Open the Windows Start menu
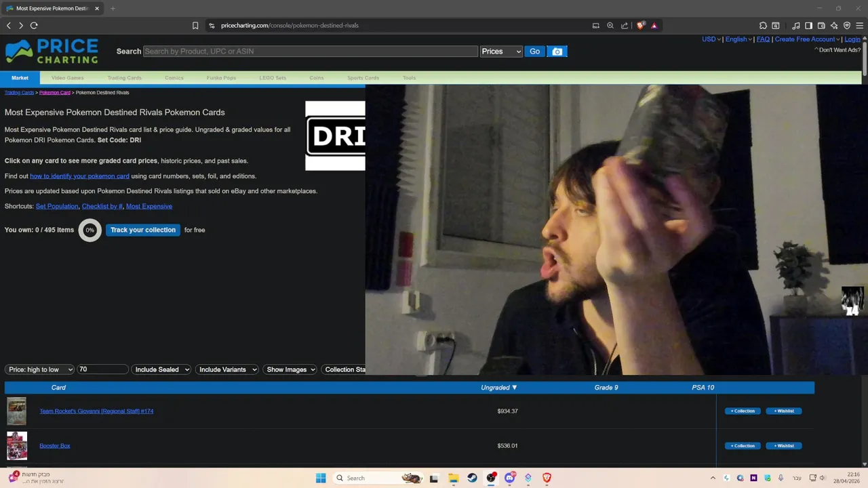Screen dimensions: 868x488 [x=321, y=478]
